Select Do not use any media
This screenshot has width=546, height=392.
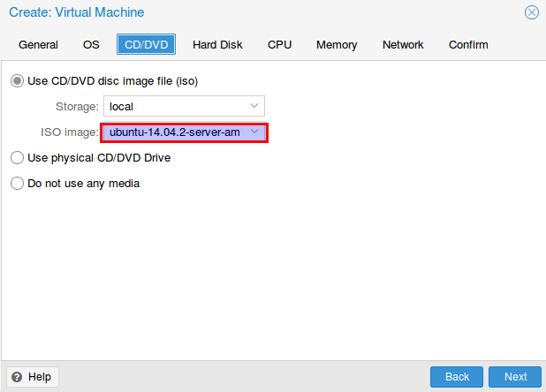pos(17,184)
